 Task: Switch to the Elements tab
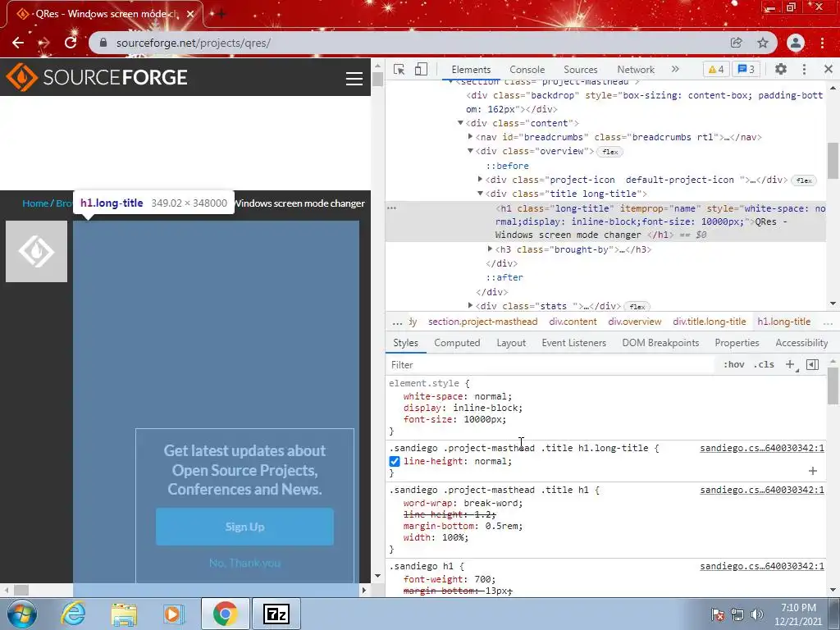pos(471,70)
